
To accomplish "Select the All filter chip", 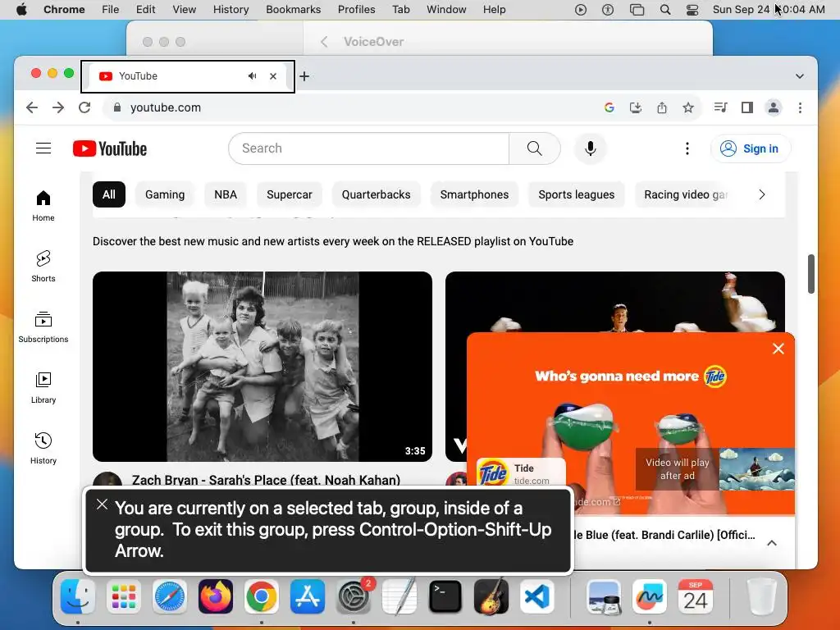I will pyautogui.click(x=109, y=194).
